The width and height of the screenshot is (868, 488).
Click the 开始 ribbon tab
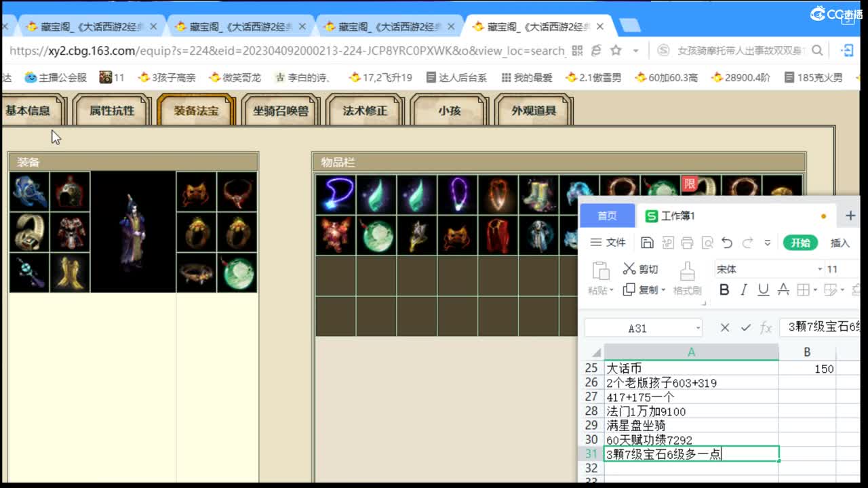click(800, 243)
